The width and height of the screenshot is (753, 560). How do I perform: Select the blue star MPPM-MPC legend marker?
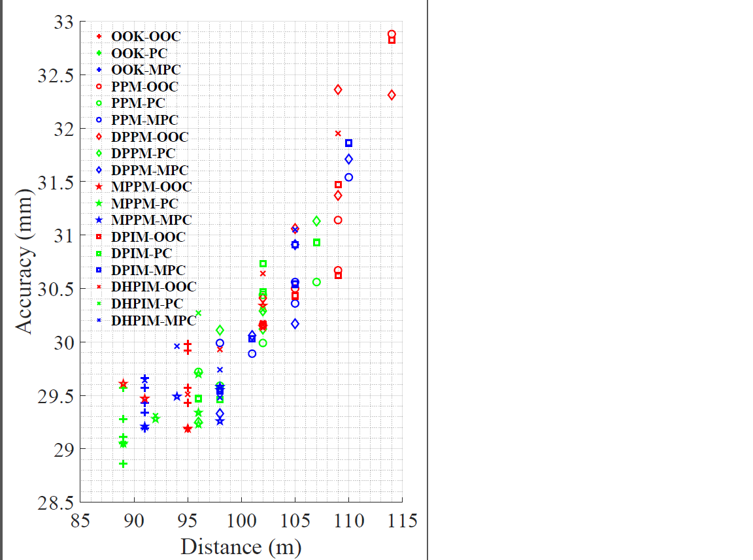point(99,220)
